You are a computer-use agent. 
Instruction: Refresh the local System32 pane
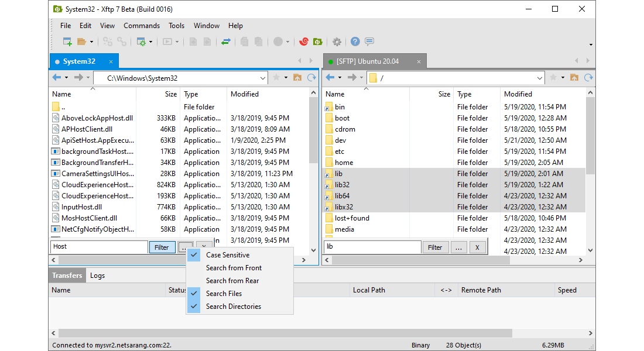[x=311, y=78]
